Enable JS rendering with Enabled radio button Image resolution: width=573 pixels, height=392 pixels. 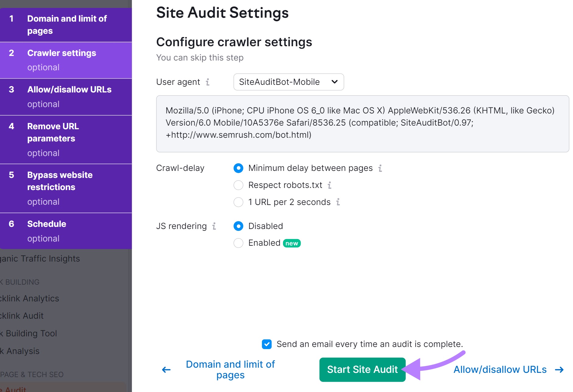click(238, 243)
